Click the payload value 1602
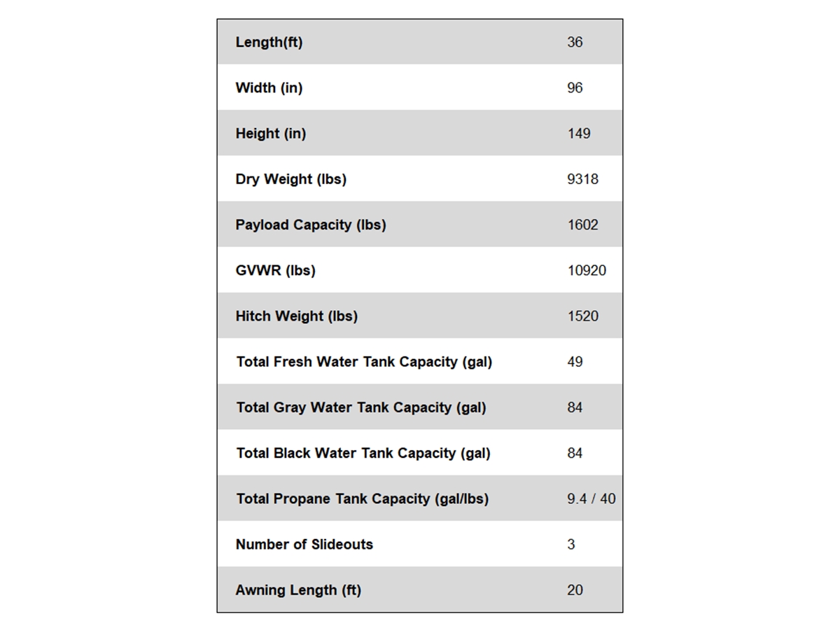840x630 pixels. click(582, 225)
